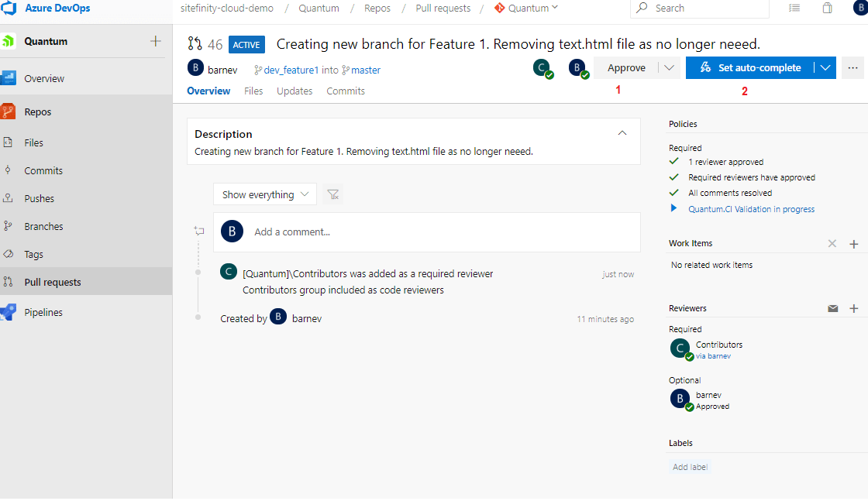Open the comment filter funnel icon
868x501 pixels.
click(x=333, y=194)
